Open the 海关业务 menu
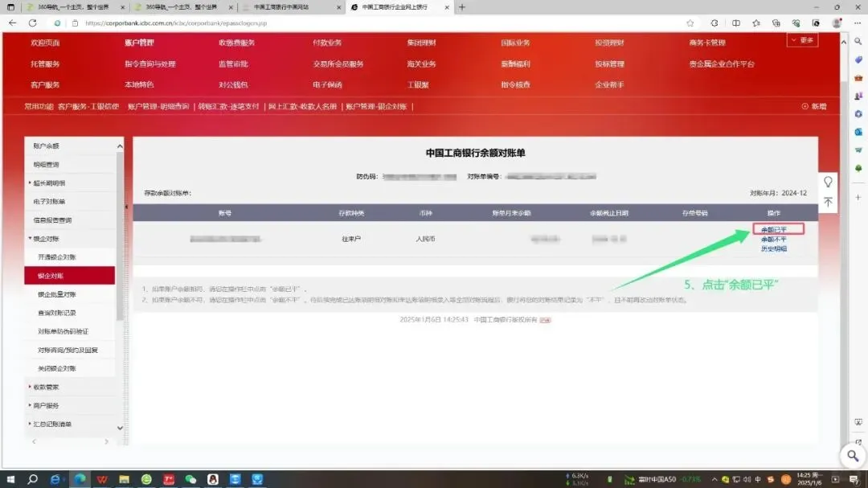This screenshot has height=488, width=868. 421,64
